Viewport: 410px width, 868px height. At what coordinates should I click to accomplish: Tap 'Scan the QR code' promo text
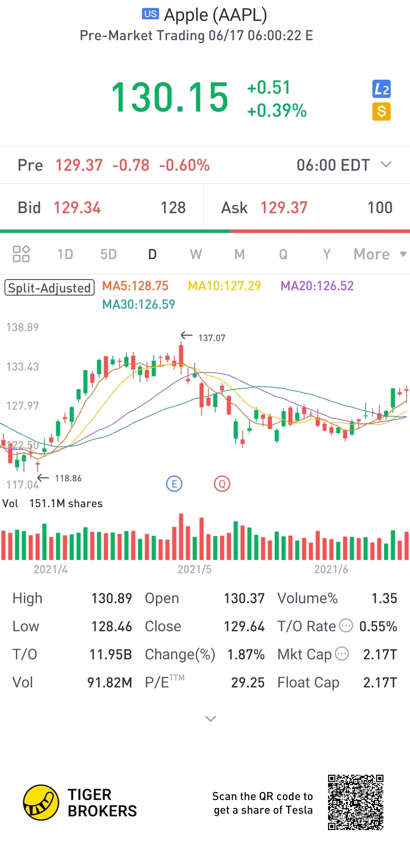click(262, 803)
